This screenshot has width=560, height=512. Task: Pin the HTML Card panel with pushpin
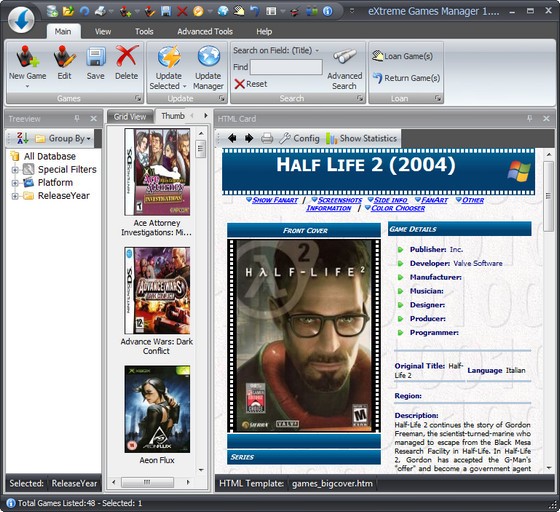[530, 118]
